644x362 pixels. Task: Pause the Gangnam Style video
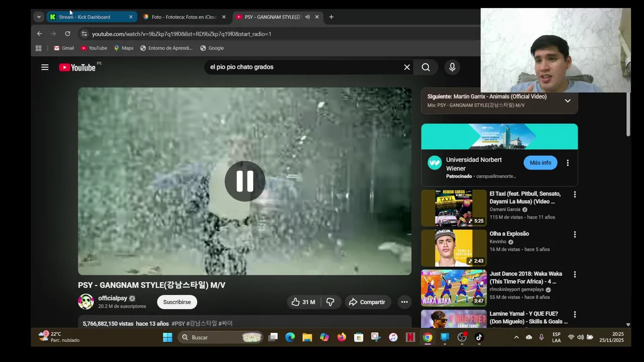245,182
